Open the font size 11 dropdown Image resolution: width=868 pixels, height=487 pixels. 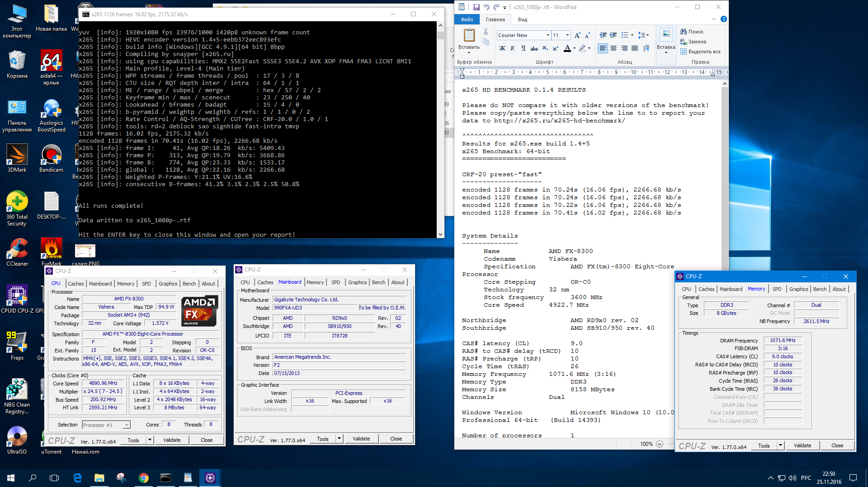coord(567,35)
